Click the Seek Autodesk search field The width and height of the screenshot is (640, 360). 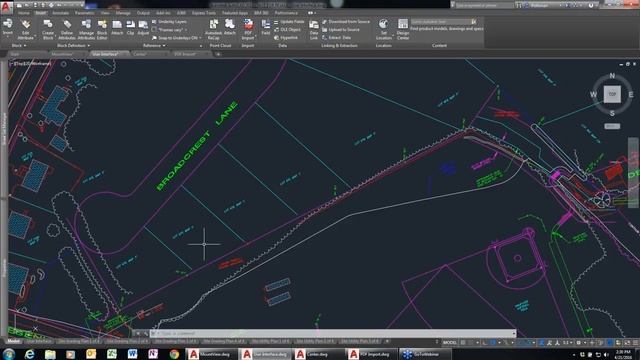tap(441, 22)
